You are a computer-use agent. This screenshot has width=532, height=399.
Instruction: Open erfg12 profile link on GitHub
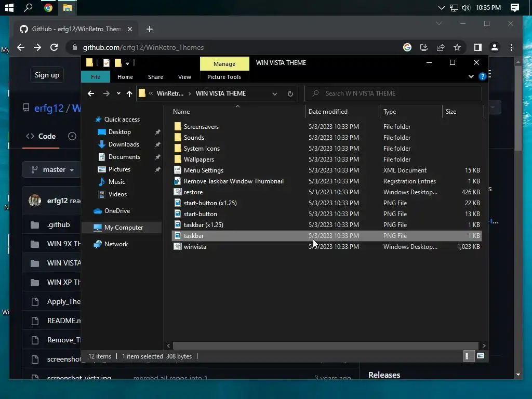48,108
